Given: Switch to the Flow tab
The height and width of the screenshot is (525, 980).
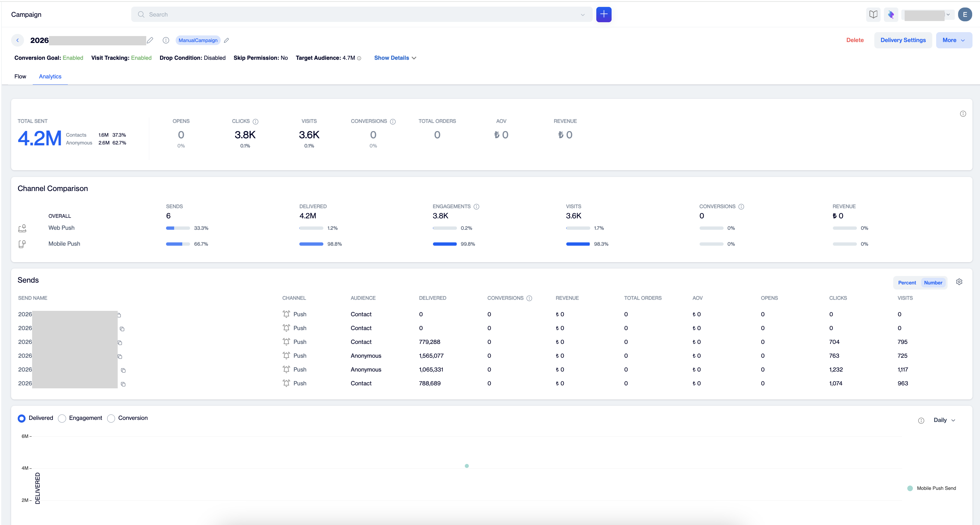Looking at the screenshot, I should 20,77.
